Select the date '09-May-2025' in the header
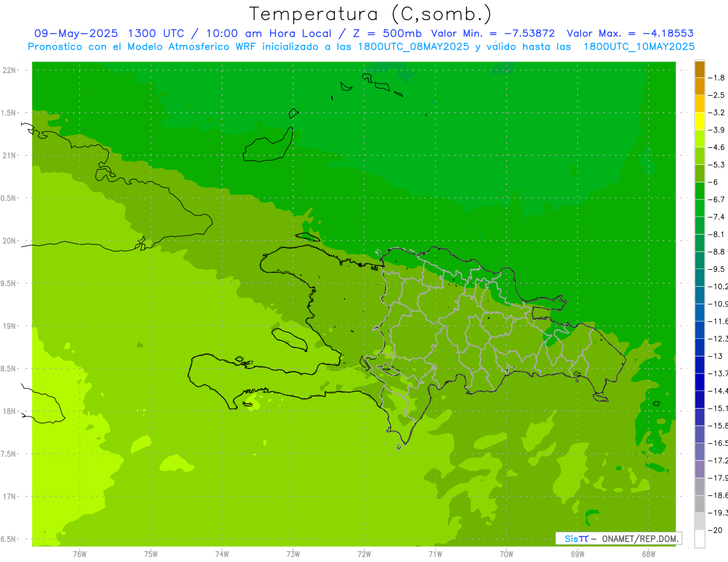This screenshot has width=728, height=562. point(75,33)
